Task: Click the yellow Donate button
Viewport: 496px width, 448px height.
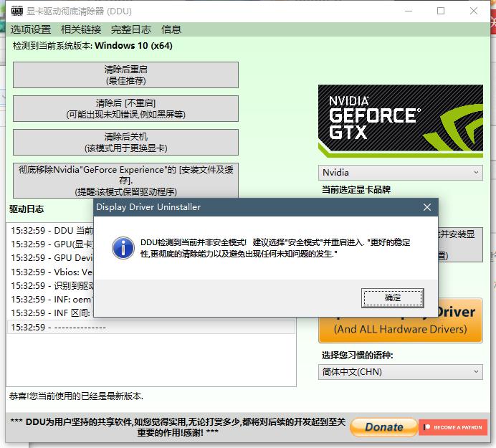Action: click(384, 427)
